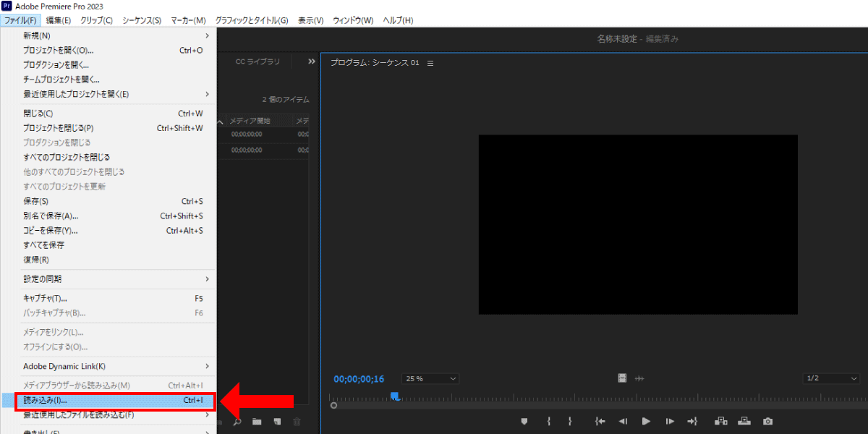Open the zoom level 25 % dropdown
The image size is (868, 434).
[431, 378]
